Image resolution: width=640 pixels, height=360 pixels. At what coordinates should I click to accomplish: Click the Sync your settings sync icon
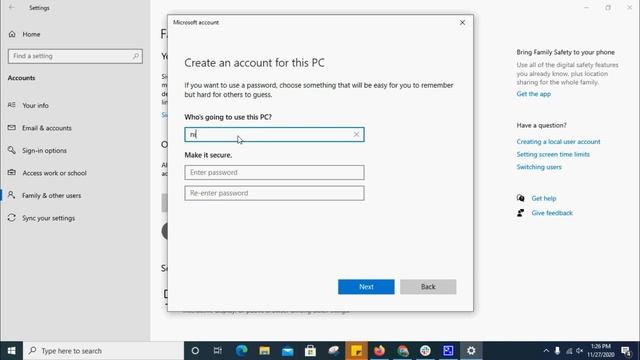(11, 218)
